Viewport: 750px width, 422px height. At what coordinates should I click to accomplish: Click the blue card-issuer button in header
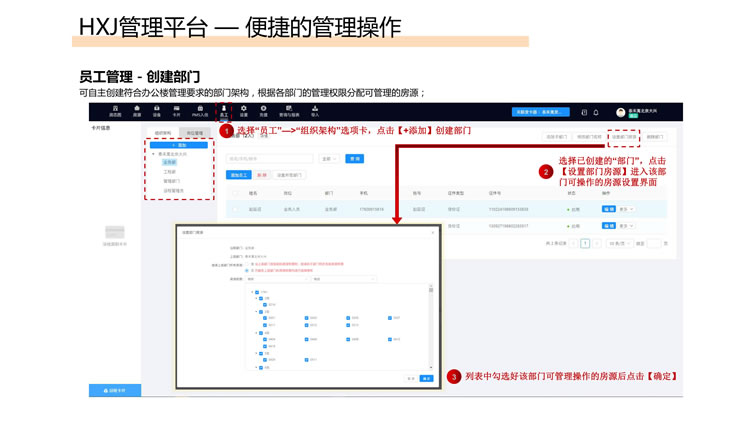coord(540,112)
